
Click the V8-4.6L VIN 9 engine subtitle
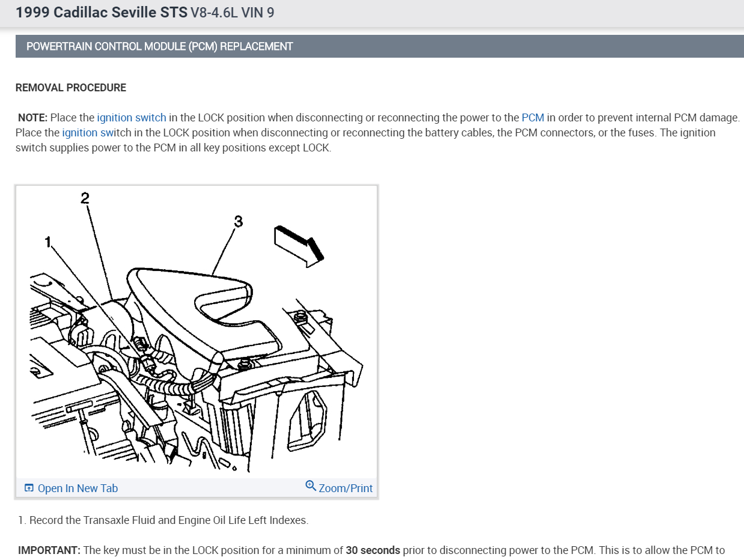pos(232,13)
